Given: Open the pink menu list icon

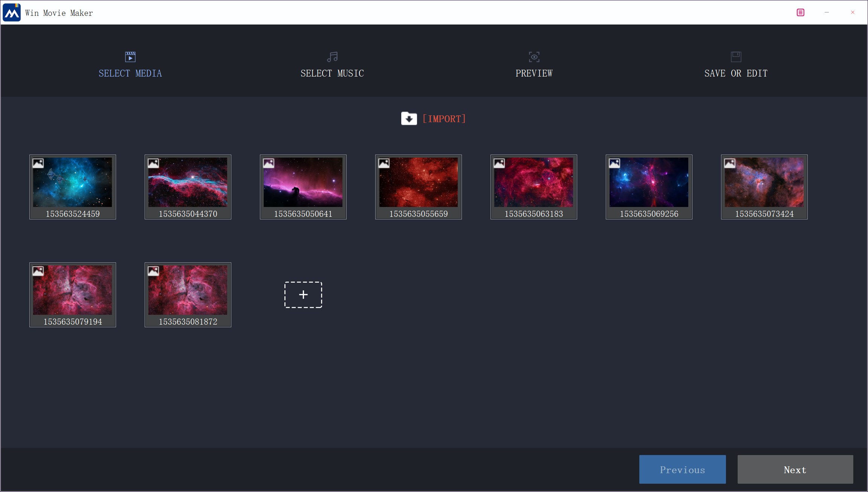Looking at the screenshot, I should [x=801, y=12].
